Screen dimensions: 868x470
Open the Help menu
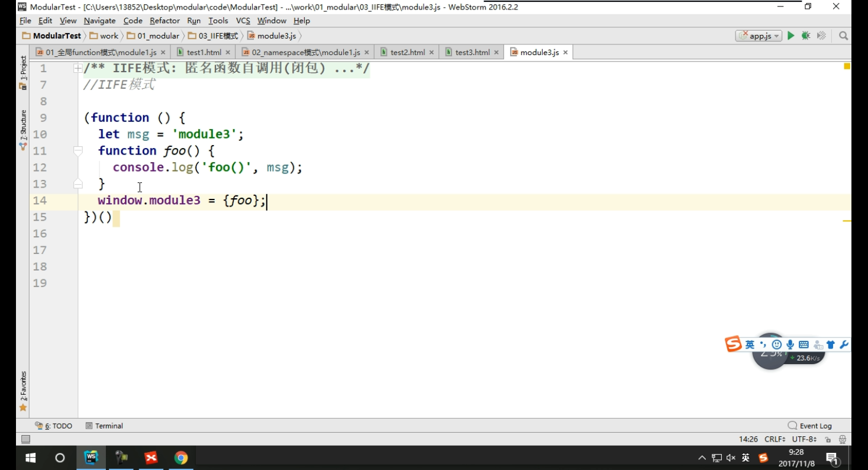pyautogui.click(x=302, y=21)
